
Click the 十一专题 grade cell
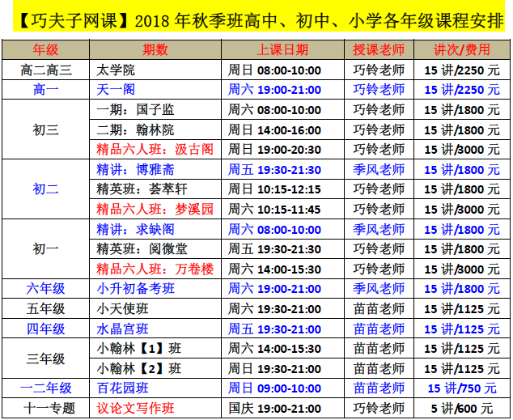pyautogui.click(x=45, y=409)
